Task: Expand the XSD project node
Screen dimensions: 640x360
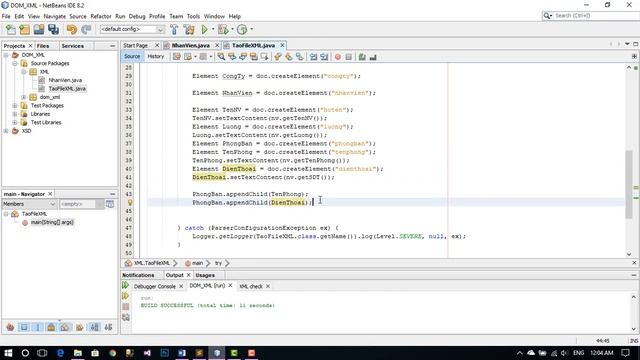Action: [6, 131]
